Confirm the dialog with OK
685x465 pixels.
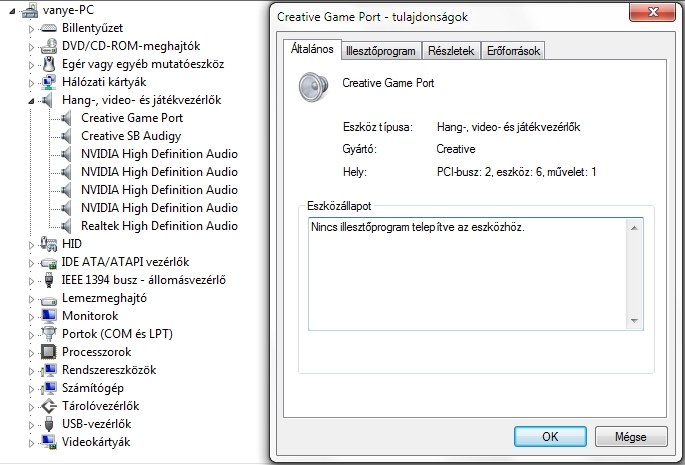(550, 437)
